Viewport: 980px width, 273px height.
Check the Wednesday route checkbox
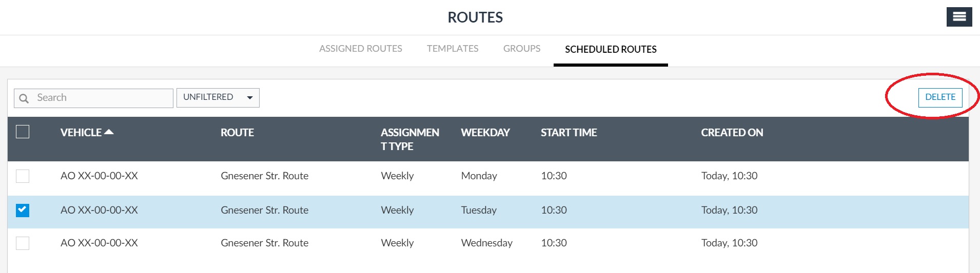coord(23,243)
